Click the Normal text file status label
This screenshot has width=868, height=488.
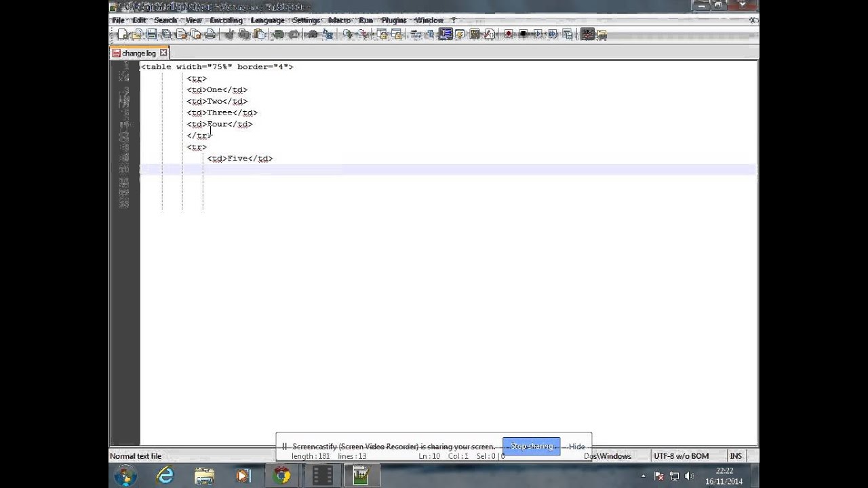tap(136, 456)
